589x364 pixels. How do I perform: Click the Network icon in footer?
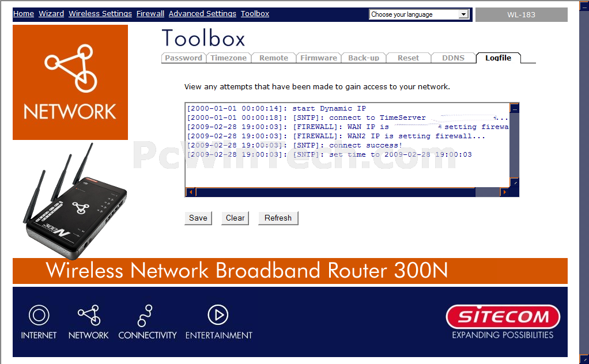pyautogui.click(x=89, y=315)
